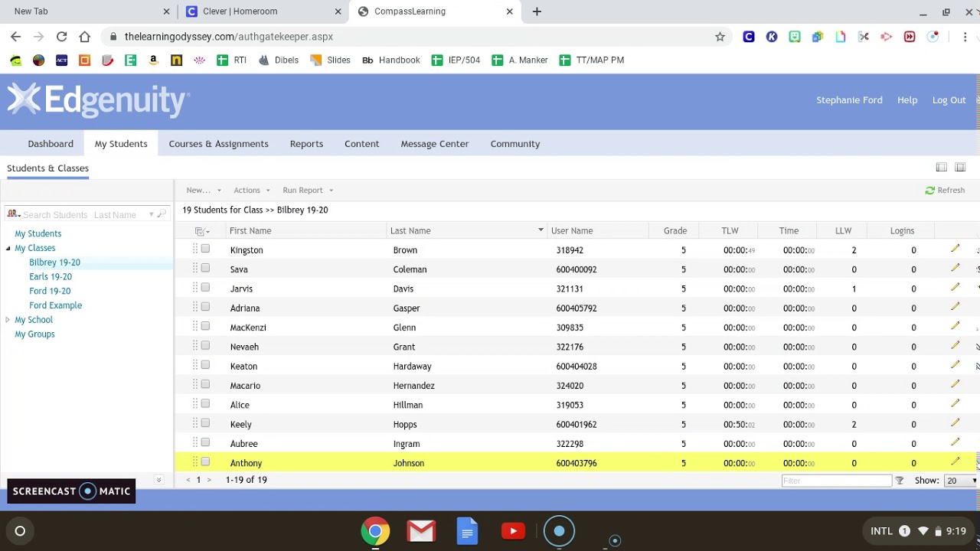The height and width of the screenshot is (551, 980).
Task: Open the Slides bookmark
Action: click(330, 60)
